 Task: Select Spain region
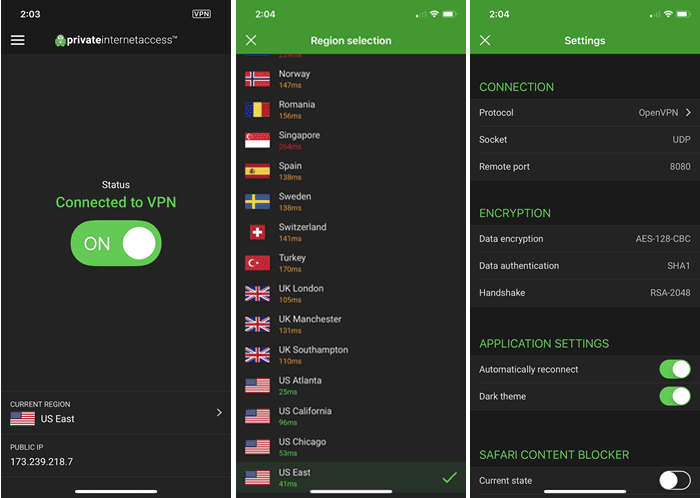[351, 171]
